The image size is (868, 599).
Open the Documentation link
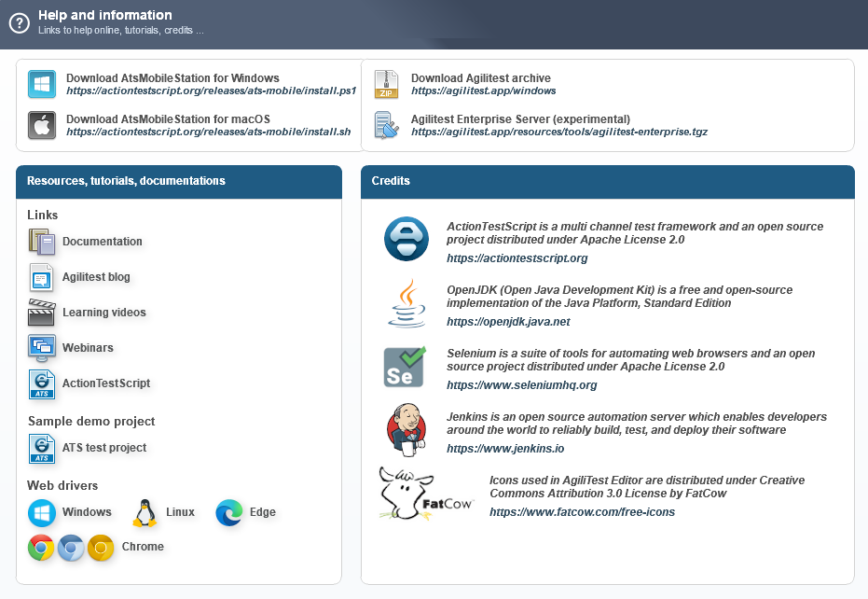click(103, 242)
